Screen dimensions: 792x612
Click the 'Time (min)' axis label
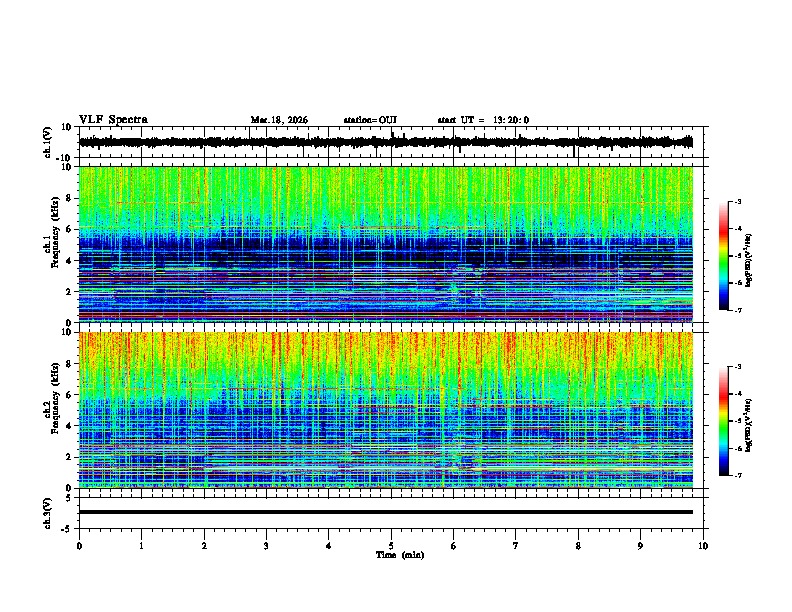tap(400, 555)
